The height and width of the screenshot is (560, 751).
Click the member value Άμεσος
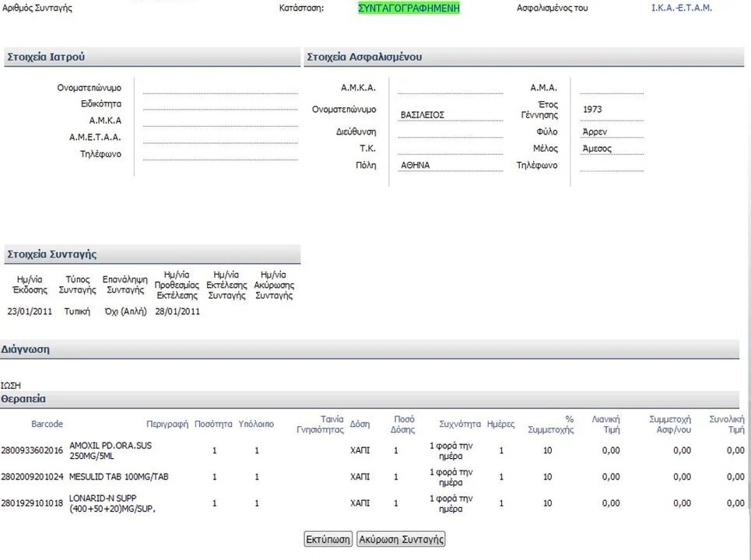[597, 149]
